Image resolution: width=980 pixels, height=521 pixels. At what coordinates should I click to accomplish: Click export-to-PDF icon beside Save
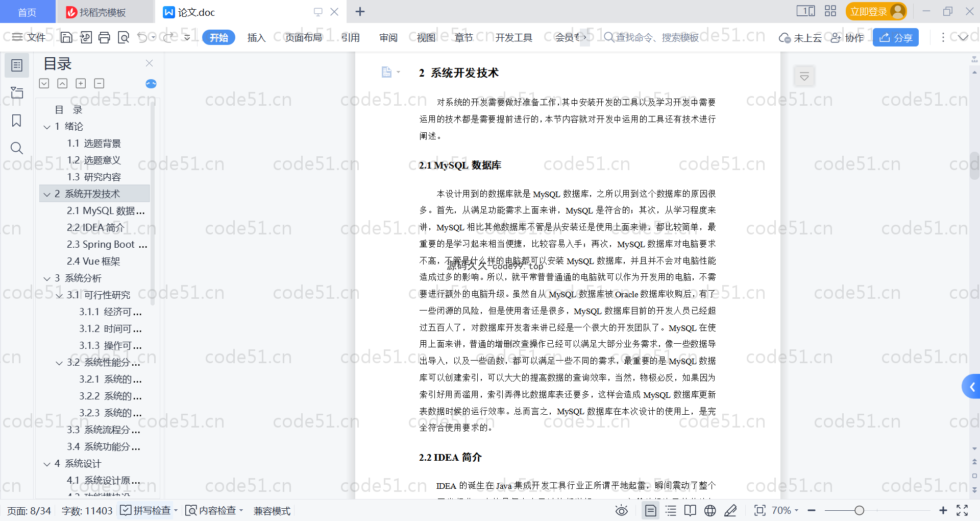click(86, 37)
